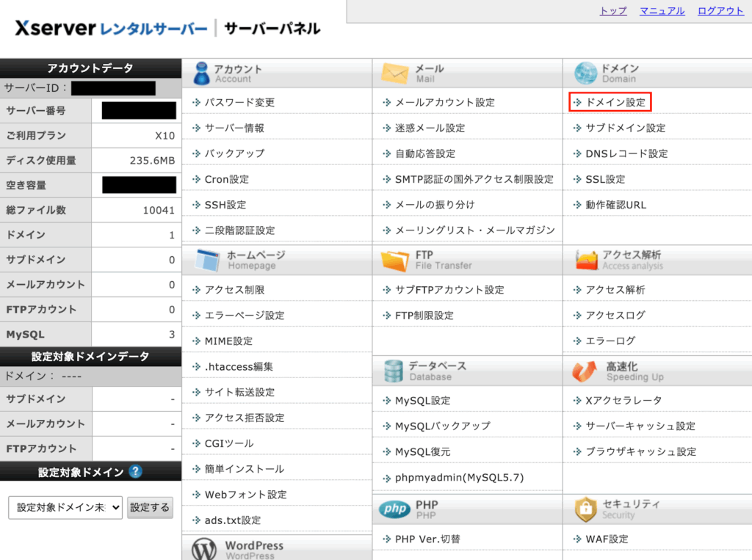Select phpmyadmin(MySQL5.7) link
The image size is (752, 560).
coord(459,478)
